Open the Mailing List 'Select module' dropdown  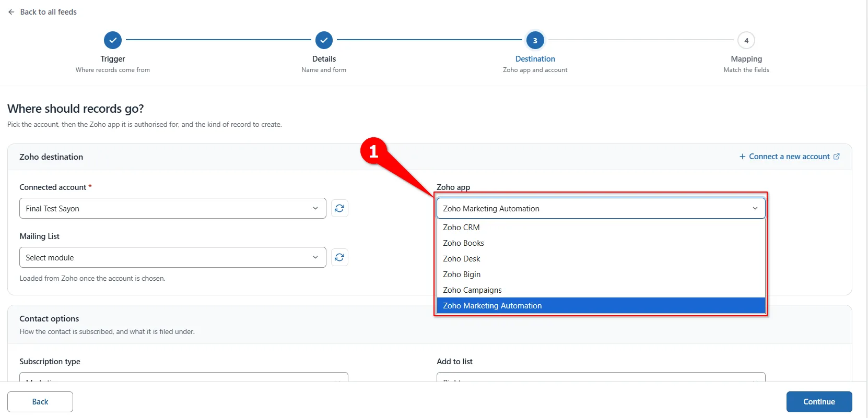click(173, 257)
